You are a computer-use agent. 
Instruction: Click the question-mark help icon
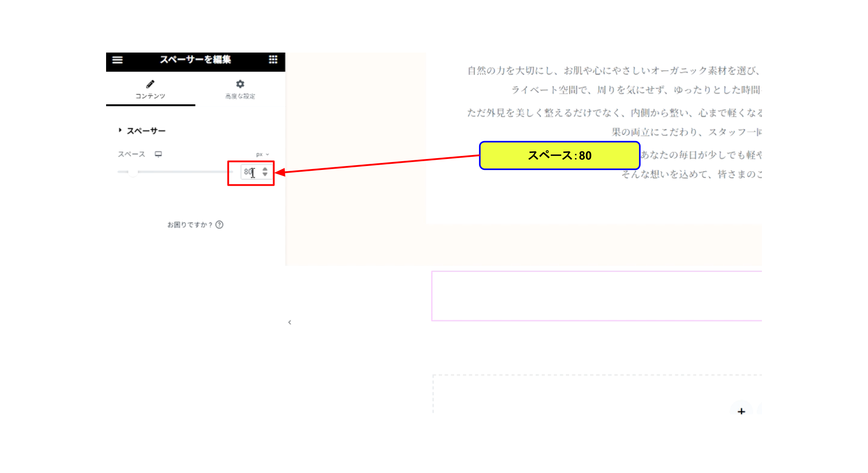[x=220, y=225]
